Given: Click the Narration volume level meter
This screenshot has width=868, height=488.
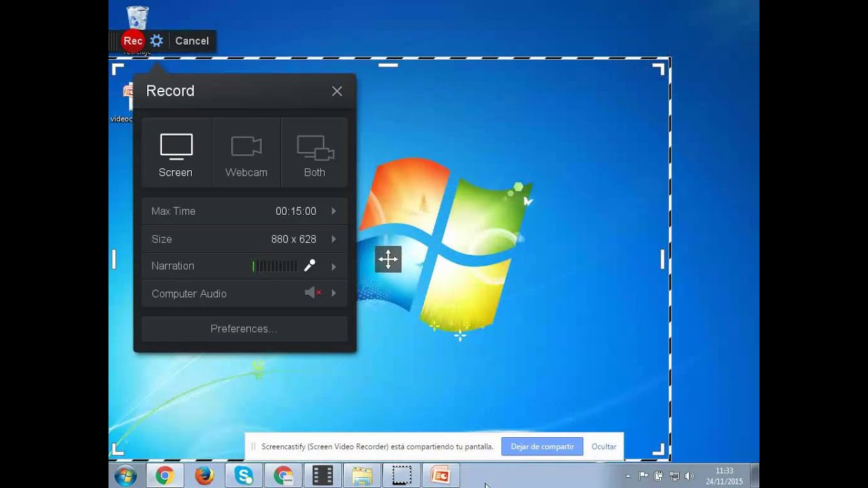Looking at the screenshot, I should (275, 266).
